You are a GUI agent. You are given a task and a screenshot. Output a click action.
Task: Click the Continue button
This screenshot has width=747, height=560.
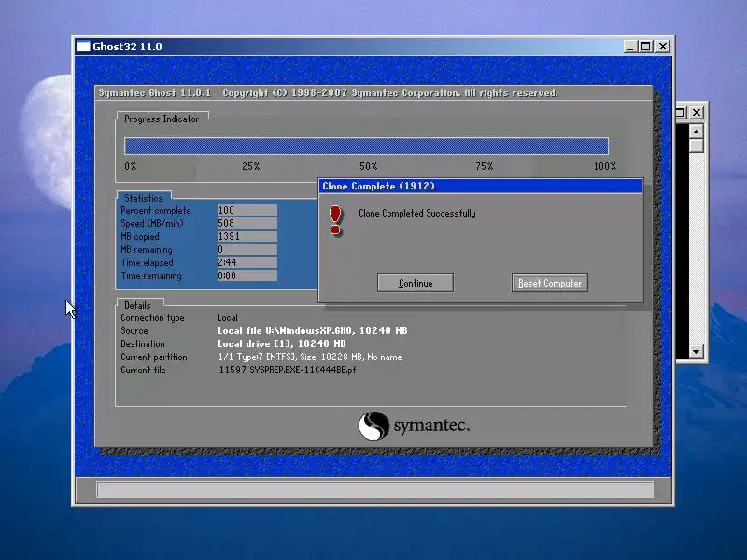415,283
